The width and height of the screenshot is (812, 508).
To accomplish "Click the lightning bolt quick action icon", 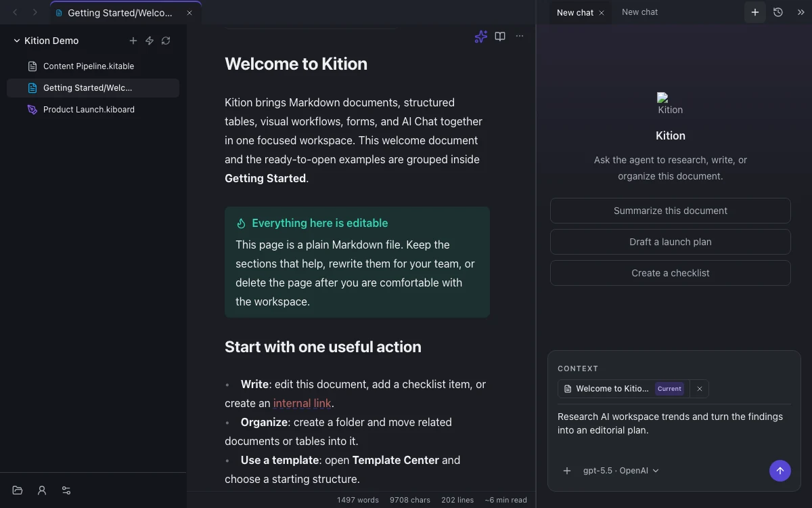I will [150, 41].
